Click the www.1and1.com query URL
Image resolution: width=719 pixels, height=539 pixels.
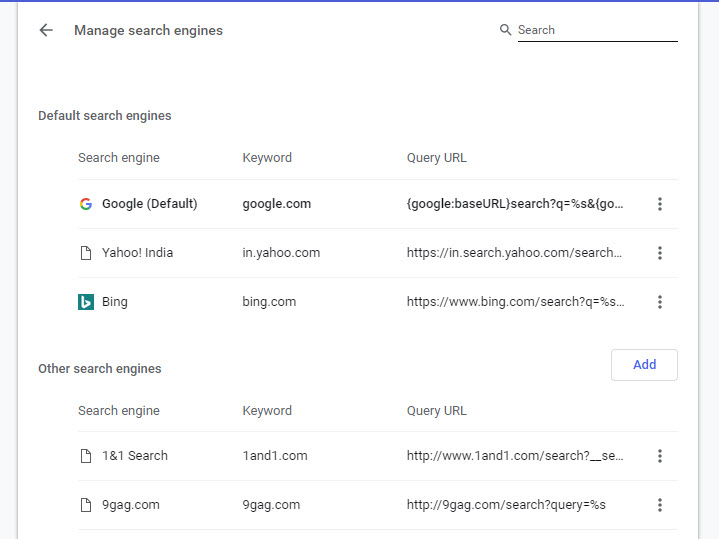(x=515, y=456)
